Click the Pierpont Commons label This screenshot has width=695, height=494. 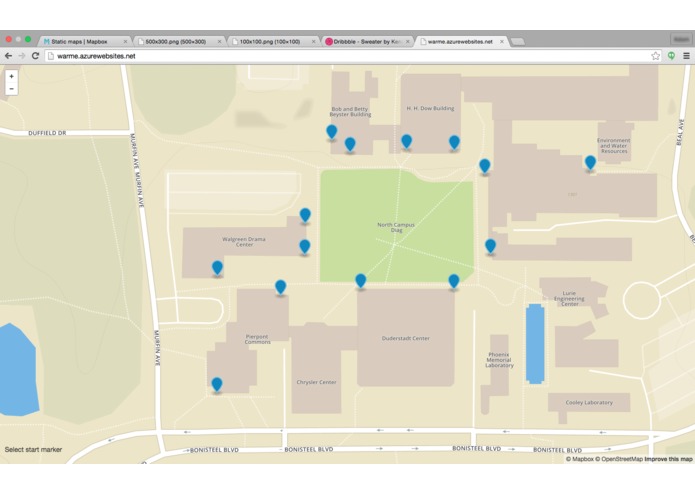257,339
